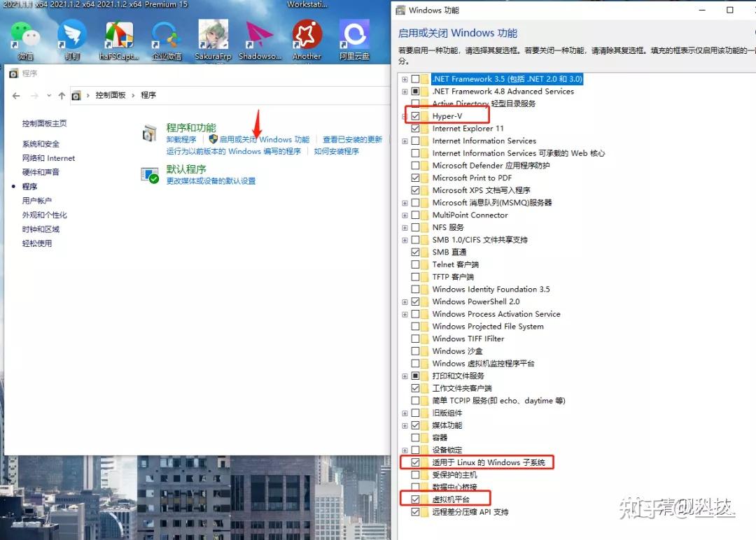756x540 pixels.
Task: Click the 程序和功能 program icon
Action: (150, 133)
